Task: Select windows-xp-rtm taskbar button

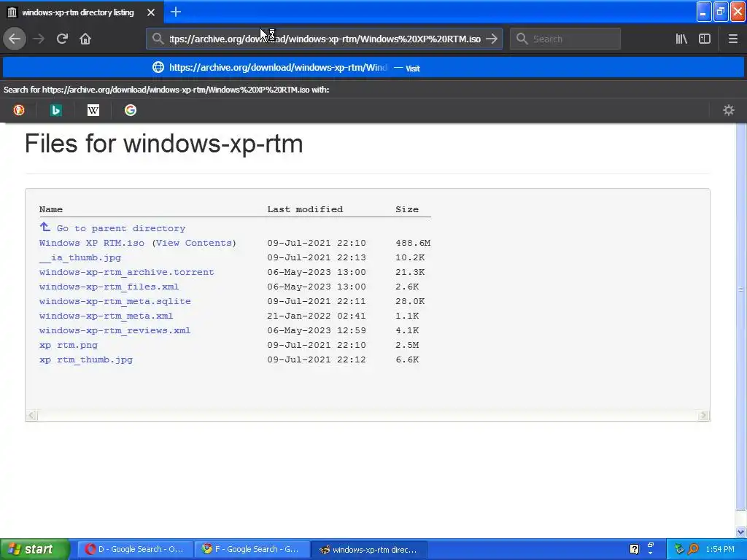Action: pos(369,549)
